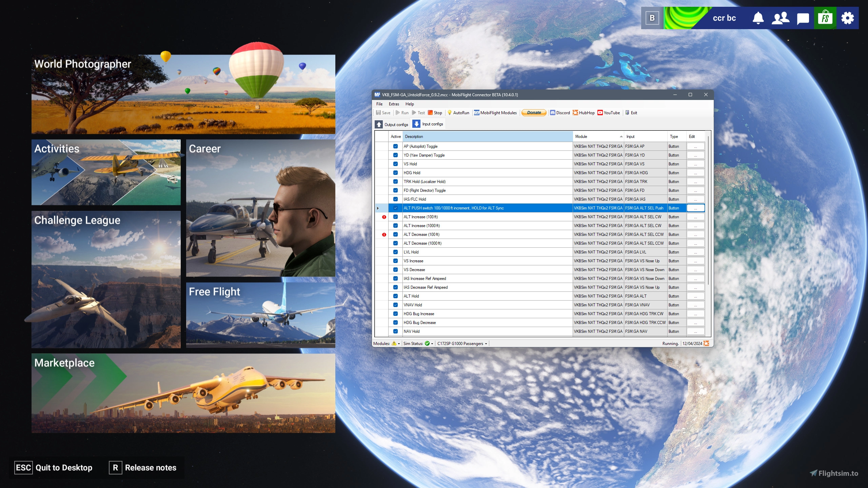
Task: Click the HubHop icon
Action: [575, 113]
